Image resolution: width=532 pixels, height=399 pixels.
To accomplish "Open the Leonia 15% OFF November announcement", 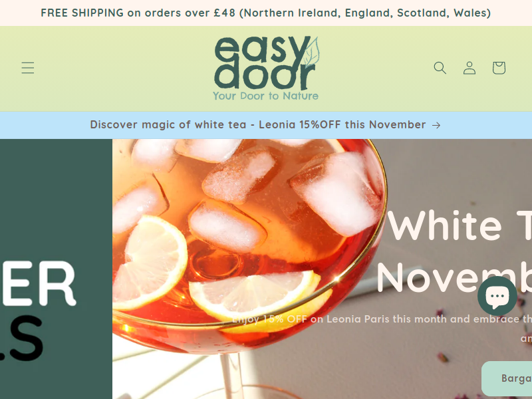I will point(266,125).
